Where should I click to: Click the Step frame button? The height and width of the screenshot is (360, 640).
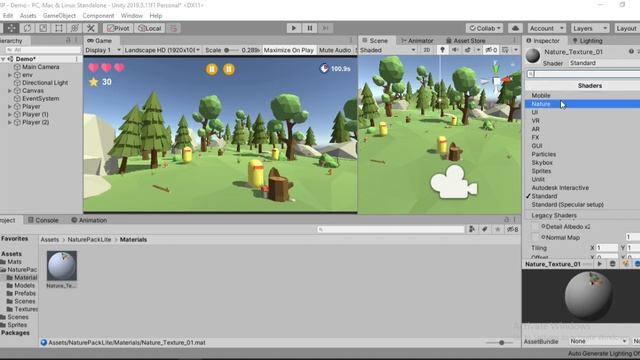coord(325,28)
